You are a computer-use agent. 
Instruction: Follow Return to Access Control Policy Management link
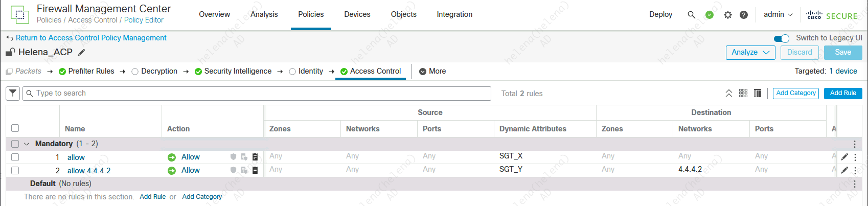coord(91,38)
